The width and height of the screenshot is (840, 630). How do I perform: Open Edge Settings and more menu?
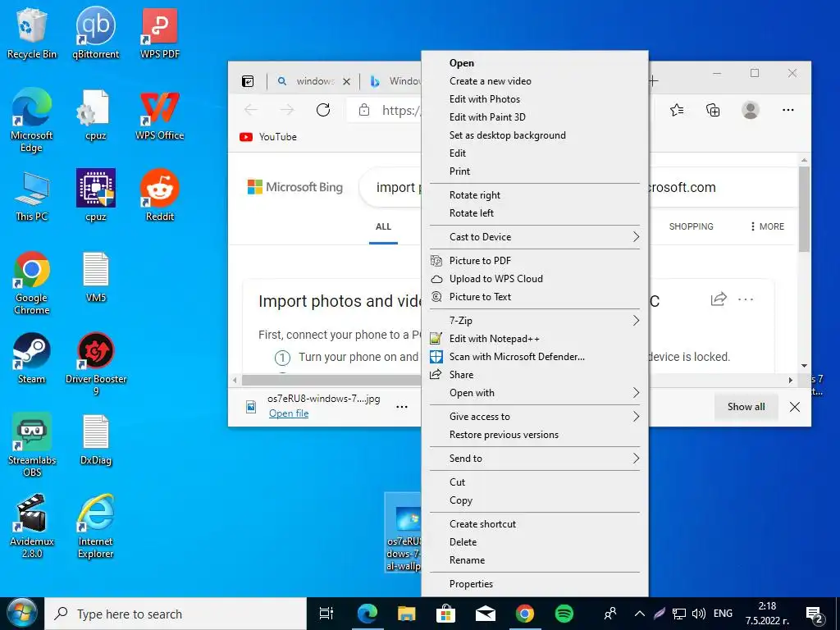788,110
